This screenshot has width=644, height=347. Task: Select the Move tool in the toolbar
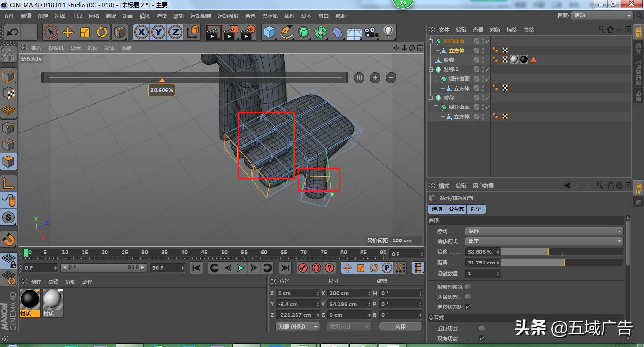[68, 32]
